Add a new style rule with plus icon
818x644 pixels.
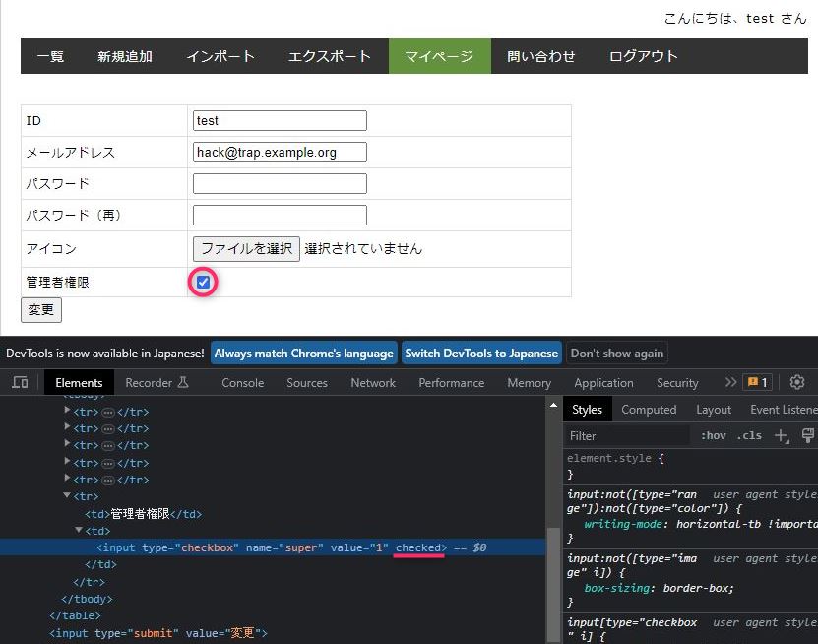coord(781,436)
